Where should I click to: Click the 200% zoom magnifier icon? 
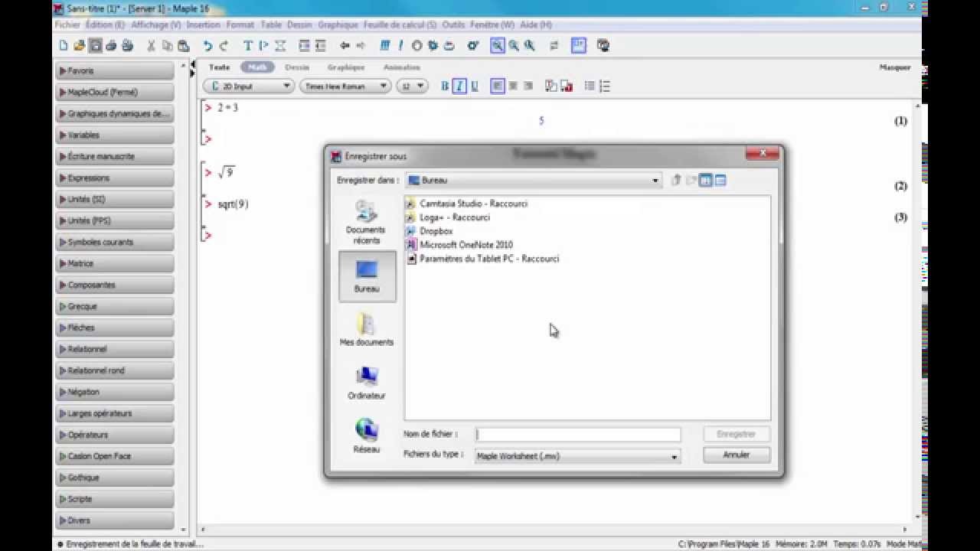[530, 46]
